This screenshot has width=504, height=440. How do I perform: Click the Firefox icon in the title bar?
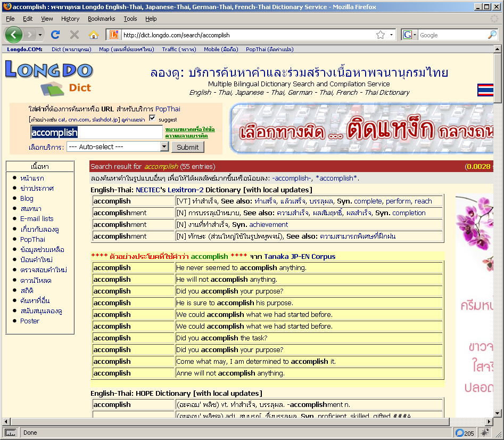pos(7,6)
